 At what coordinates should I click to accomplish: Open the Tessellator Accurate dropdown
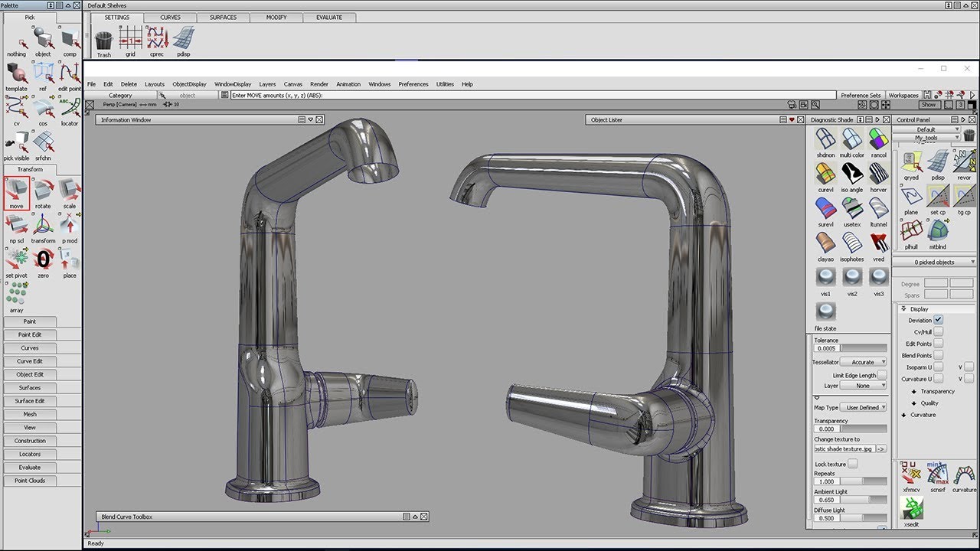coord(864,362)
